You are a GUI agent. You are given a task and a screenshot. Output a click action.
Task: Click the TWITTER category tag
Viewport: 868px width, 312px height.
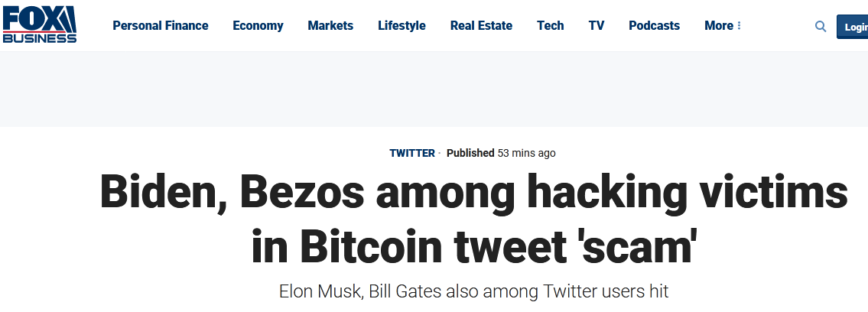pyautogui.click(x=412, y=153)
